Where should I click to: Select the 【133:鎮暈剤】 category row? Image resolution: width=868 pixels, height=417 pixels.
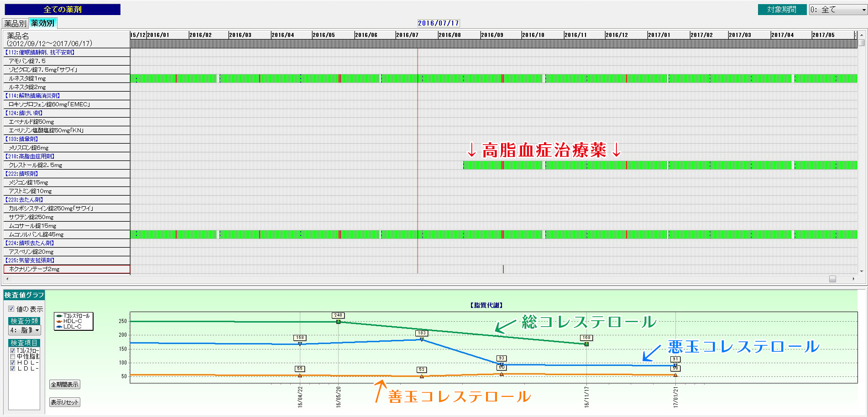tap(67, 139)
